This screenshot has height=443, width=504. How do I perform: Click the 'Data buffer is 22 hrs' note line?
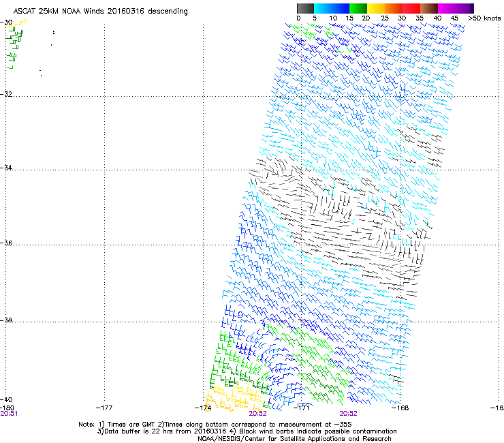point(247,431)
